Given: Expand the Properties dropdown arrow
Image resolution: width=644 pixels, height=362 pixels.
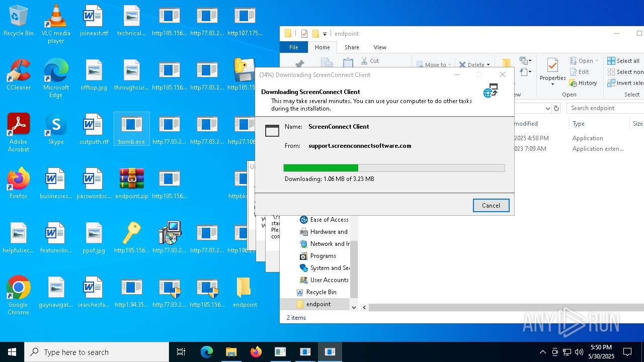Looking at the screenshot, I should click(x=552, y=84).
